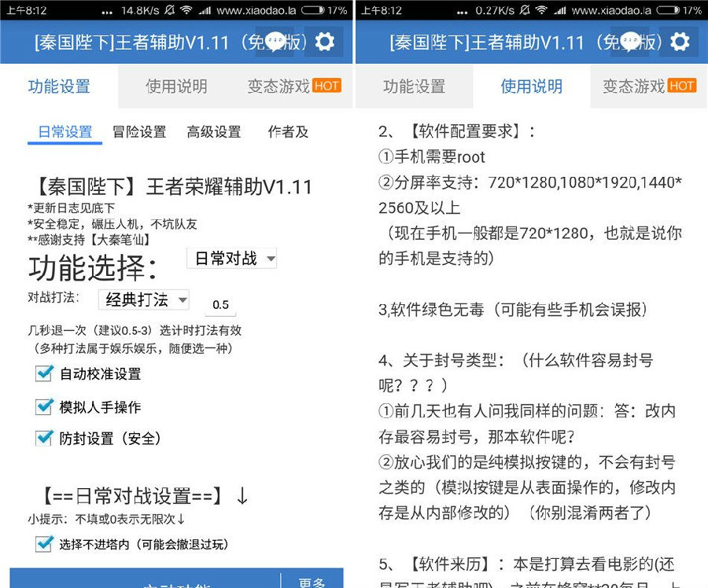Click the 0.5 seconds input field

220,304
